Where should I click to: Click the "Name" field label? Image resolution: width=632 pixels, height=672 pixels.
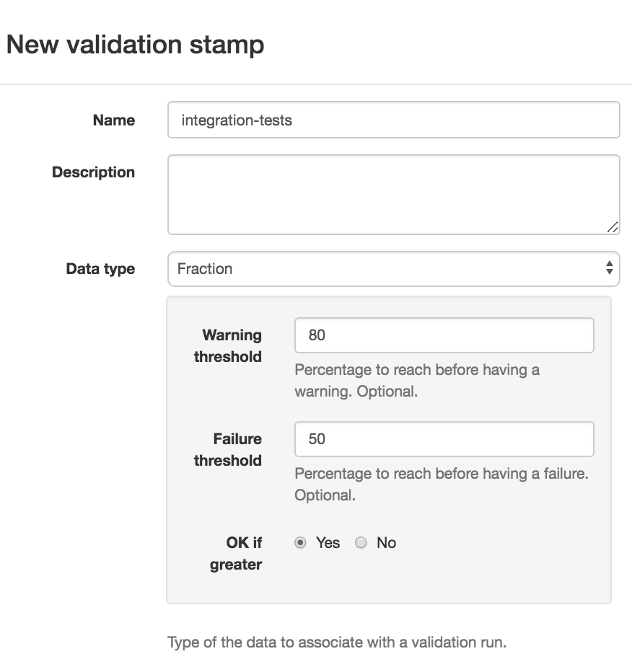[114, 120]
